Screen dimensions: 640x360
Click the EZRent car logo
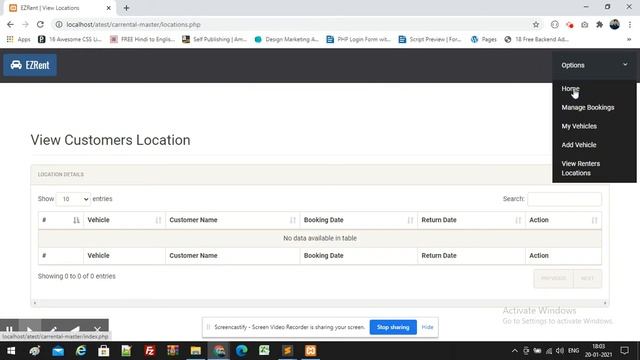pos(30,65)
